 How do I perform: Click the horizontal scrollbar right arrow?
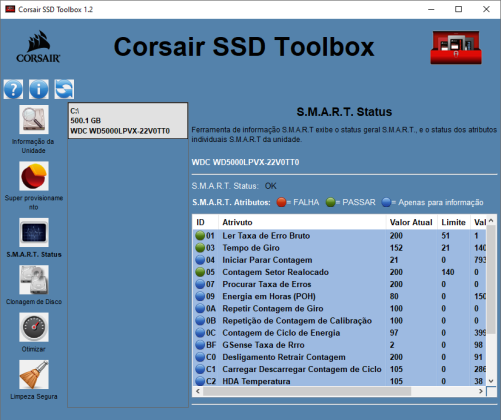[481, 391]
